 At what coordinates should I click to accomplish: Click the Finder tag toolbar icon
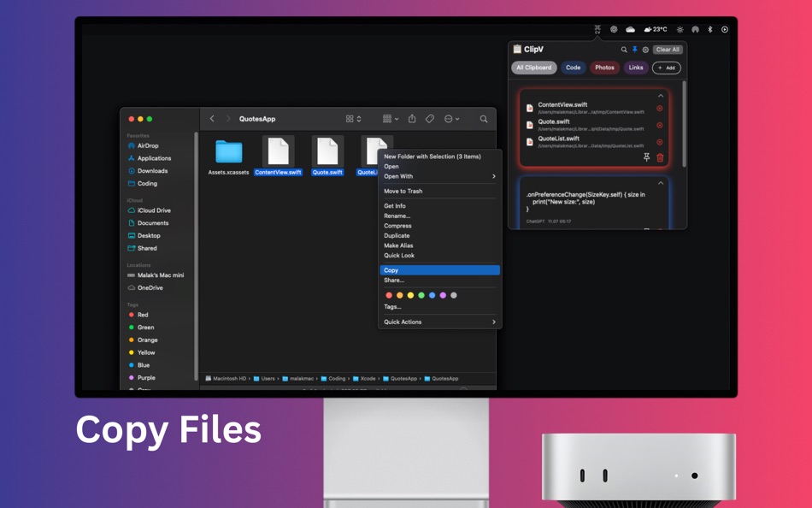(430, 119)
